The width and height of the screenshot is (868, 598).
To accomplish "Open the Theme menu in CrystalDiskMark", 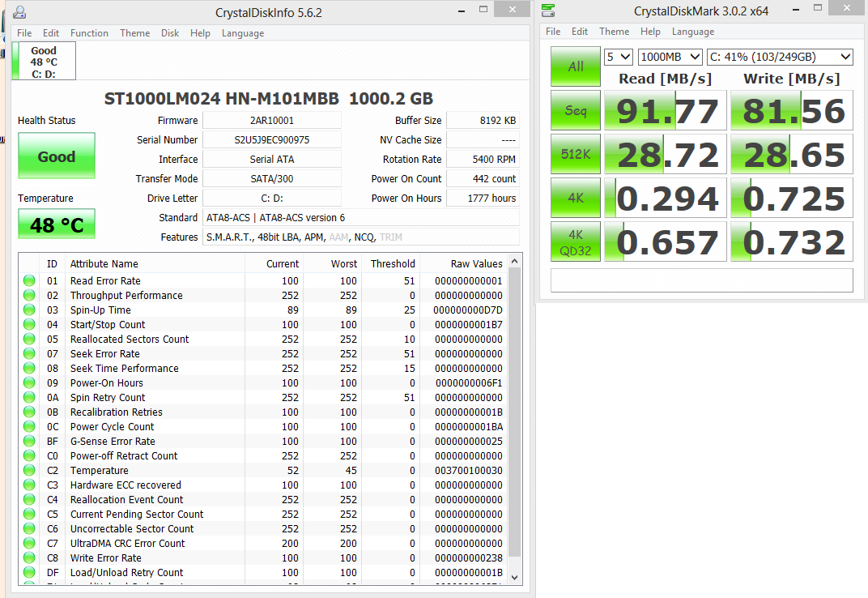I will 614,32.
